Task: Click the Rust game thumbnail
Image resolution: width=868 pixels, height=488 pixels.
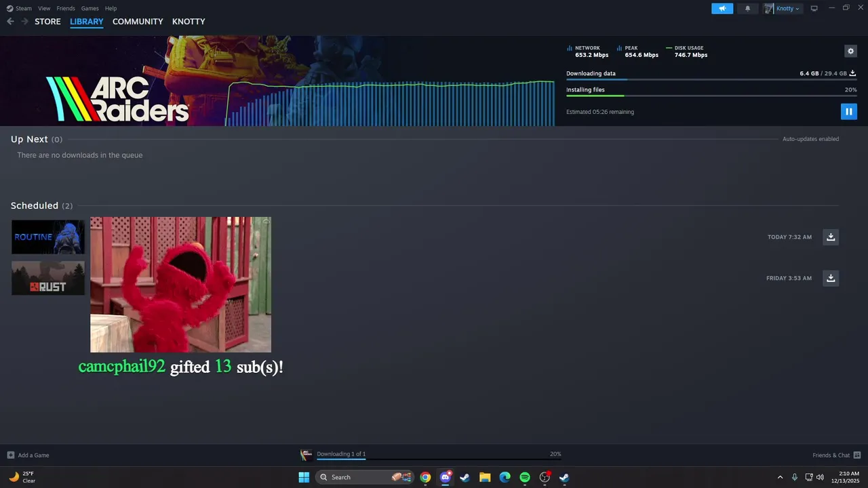Action: click(48, 278)
